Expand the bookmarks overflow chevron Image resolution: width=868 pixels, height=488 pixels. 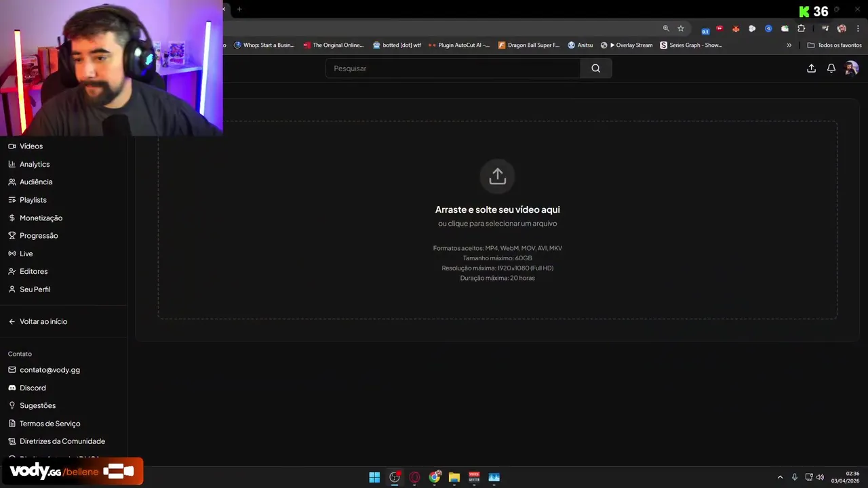[789, 45]
